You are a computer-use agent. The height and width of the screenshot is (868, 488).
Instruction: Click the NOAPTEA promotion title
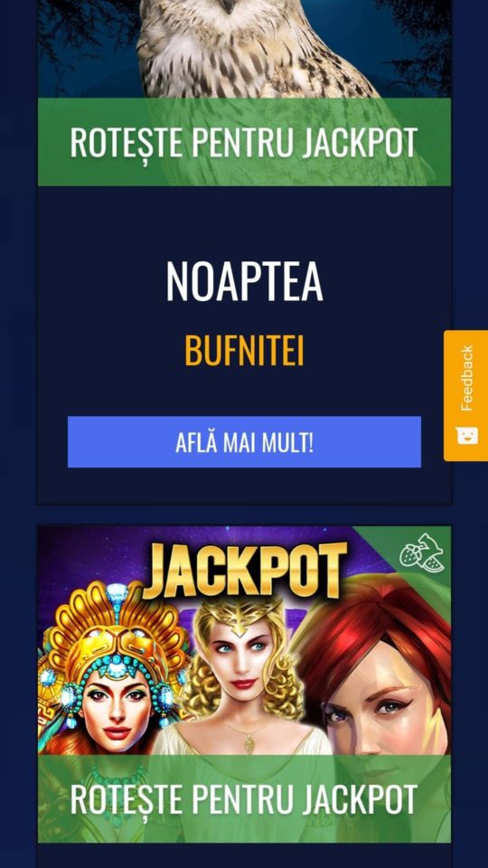tap(244, 280)
